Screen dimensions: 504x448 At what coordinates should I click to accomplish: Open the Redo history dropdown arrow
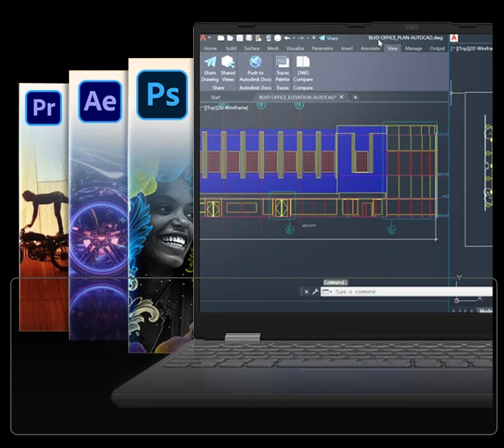click(x=308, y=38)
